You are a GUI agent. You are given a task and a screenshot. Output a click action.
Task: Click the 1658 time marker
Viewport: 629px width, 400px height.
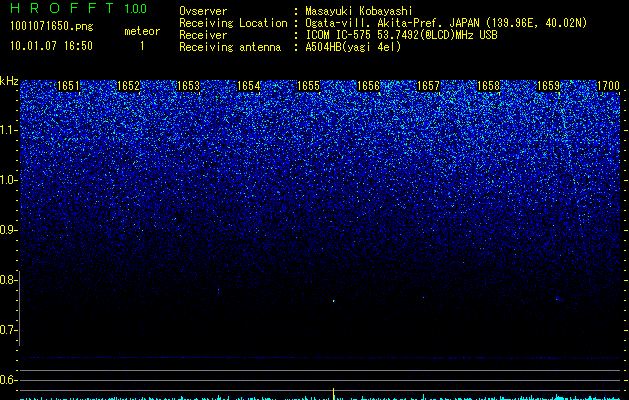(x=489, y=86)
